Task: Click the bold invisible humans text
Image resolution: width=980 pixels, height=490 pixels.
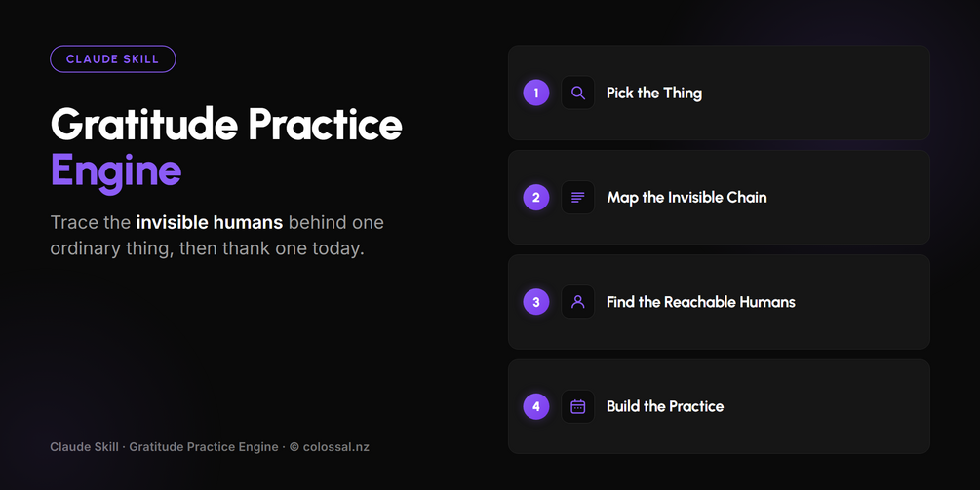Action: 210,222
